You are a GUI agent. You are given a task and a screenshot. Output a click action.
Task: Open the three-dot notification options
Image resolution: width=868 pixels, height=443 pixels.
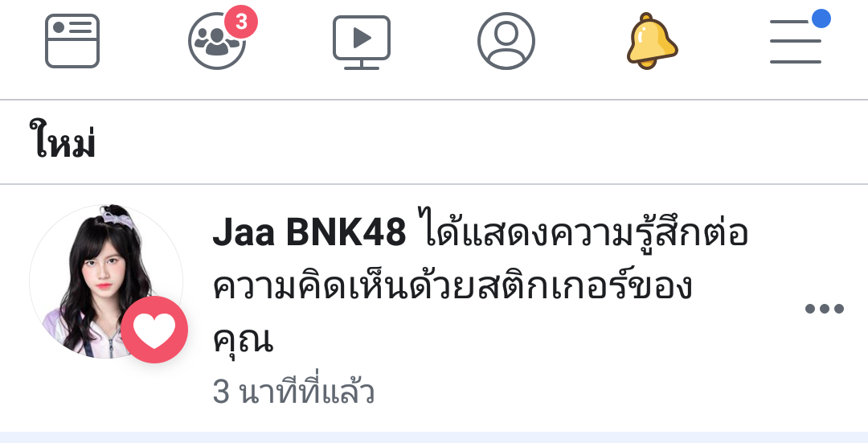click(825, 309)
